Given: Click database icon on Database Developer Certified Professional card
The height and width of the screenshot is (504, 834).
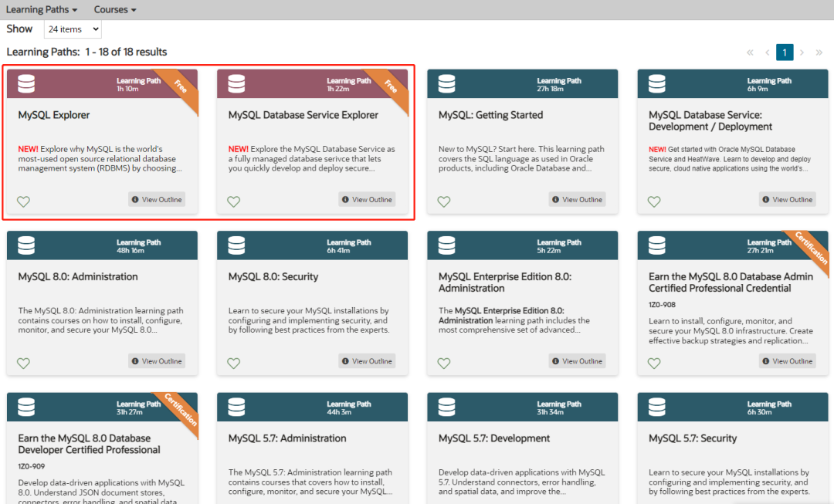Looking at the screenshot, I should [x=26, y=407].
